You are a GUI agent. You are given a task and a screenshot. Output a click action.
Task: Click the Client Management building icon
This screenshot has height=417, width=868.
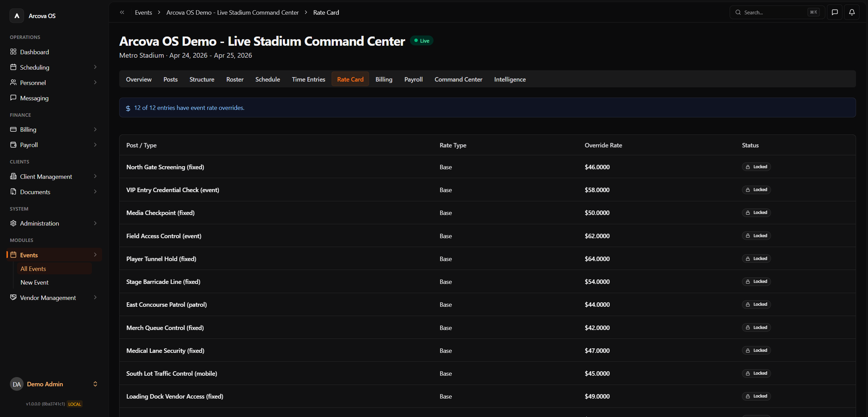[x=13, y=176]
